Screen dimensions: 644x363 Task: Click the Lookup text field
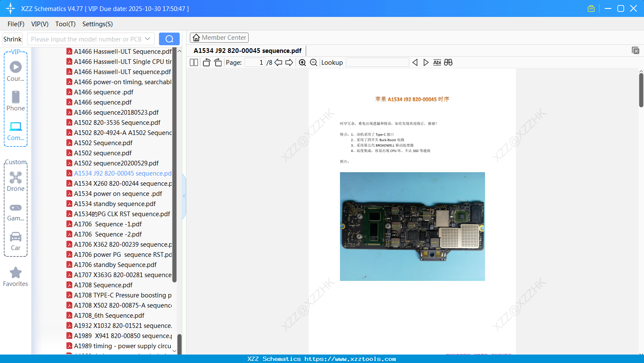coord(378,63)
